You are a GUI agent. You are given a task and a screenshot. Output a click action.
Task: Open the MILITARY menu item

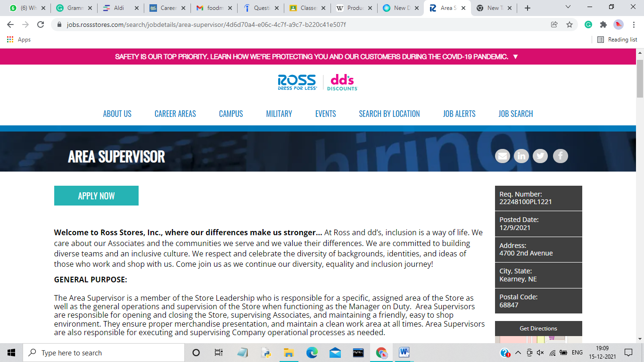click(279, 114)
